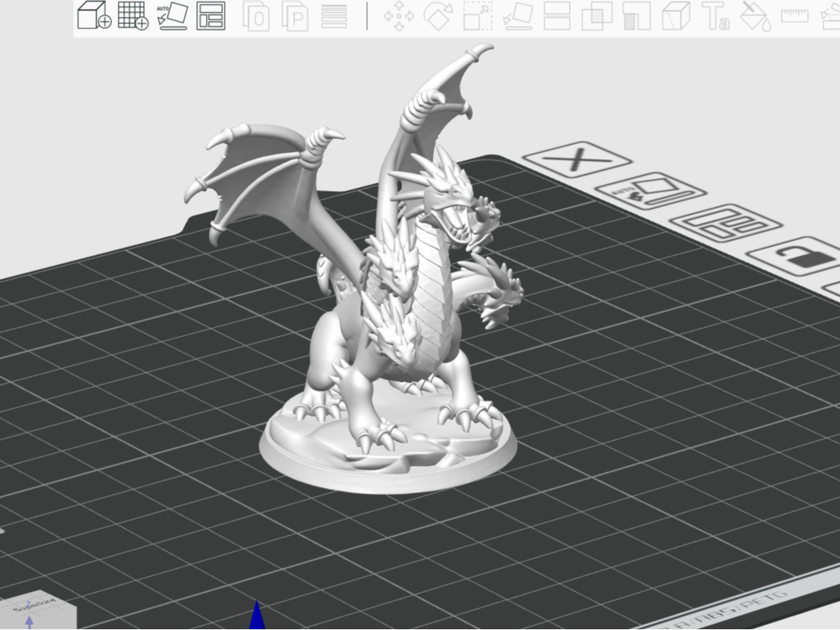Select Split to objects icon
840x630 pixels.
(256, 16)
